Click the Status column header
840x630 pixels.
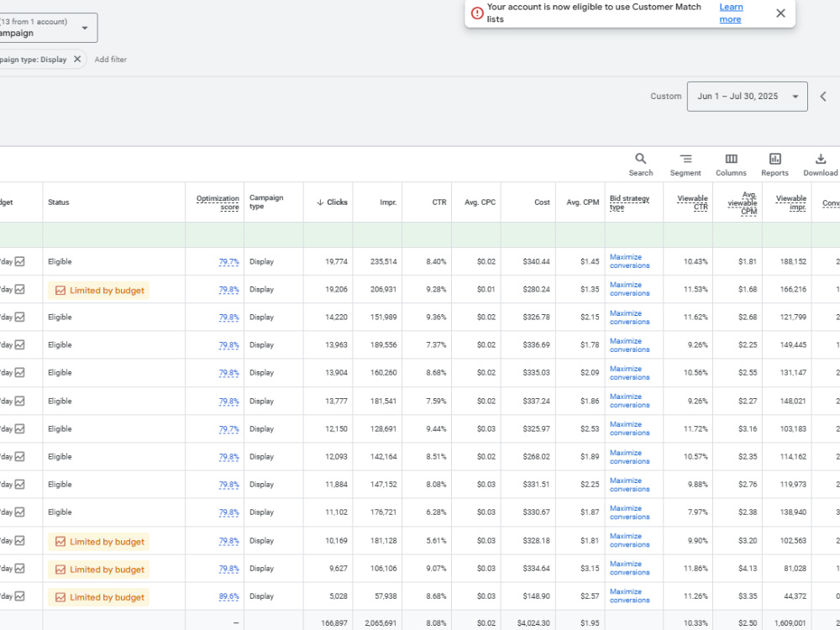pyautogui.click(x=59, y=202)
